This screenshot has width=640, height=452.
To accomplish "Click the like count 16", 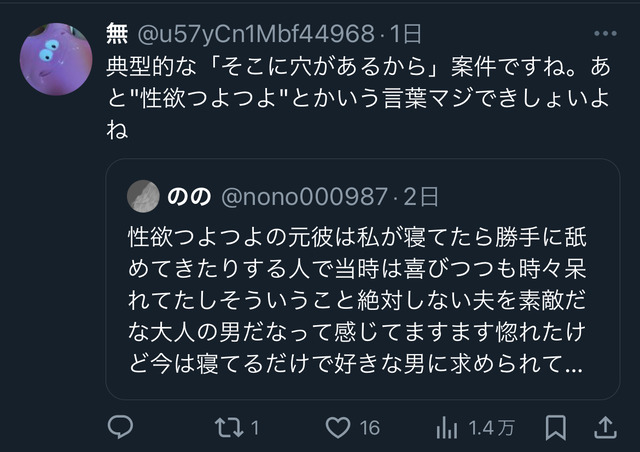I will click(370, 428).
